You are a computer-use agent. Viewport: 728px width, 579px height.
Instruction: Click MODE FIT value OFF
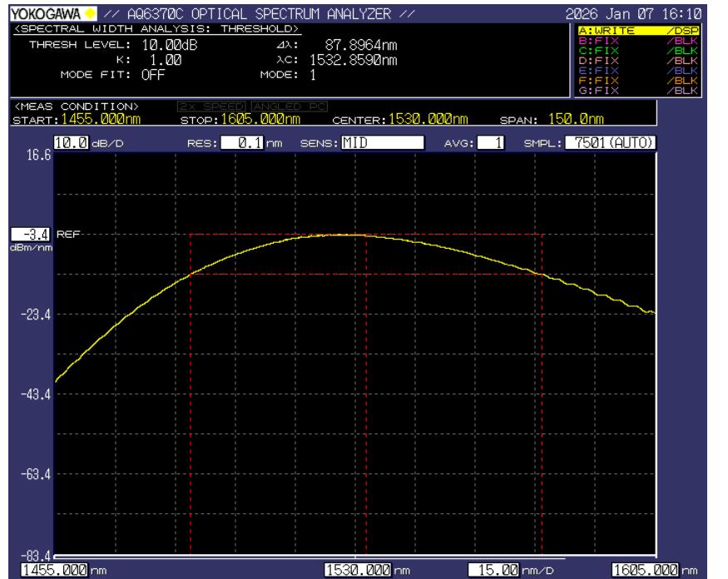[153, 75]
